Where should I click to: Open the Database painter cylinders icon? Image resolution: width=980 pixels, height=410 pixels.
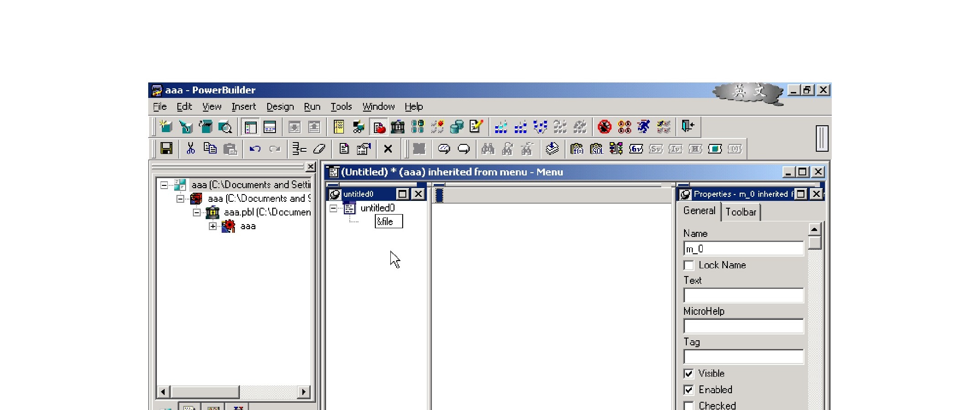click(456, 127)
